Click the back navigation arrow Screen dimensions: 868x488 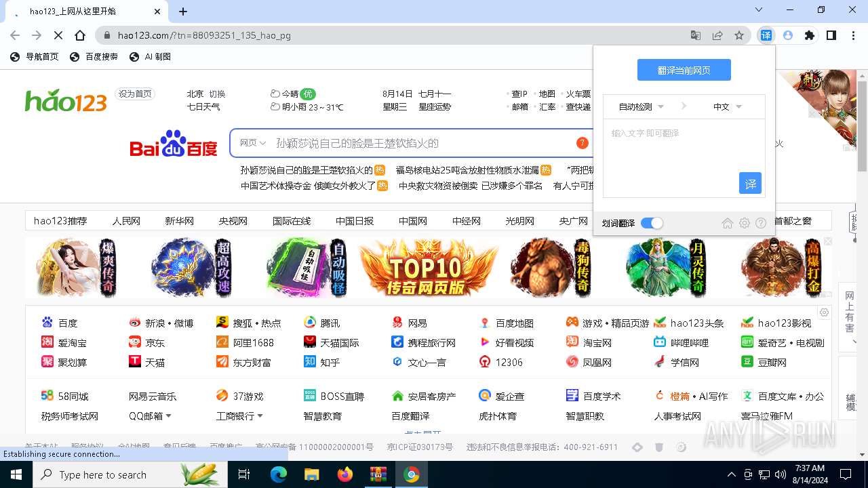[x=15, y=35]
